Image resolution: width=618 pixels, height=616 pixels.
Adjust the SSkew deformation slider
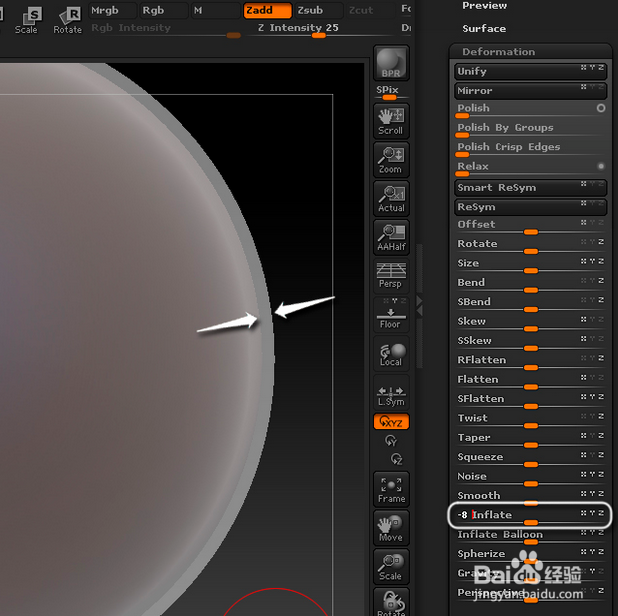click(x=531, y=342)
